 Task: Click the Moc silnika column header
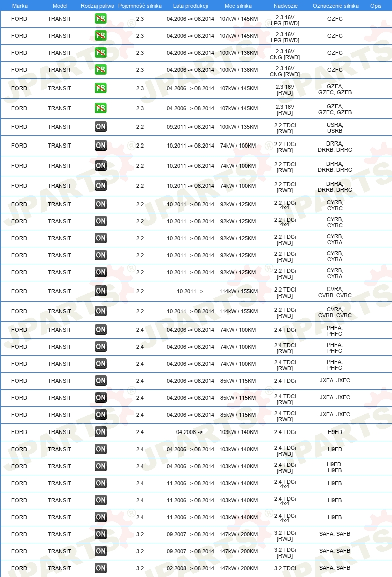pyautogui.click(x=238, y=6)
